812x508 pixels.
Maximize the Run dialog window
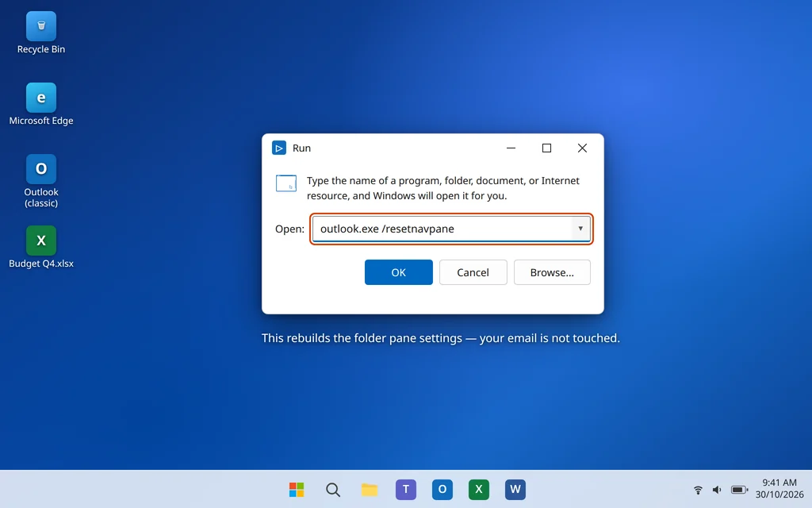[x=546, y=148]
